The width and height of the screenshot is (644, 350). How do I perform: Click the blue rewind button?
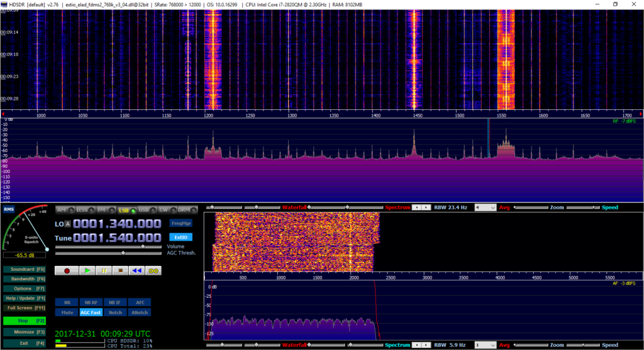point(136,271)
